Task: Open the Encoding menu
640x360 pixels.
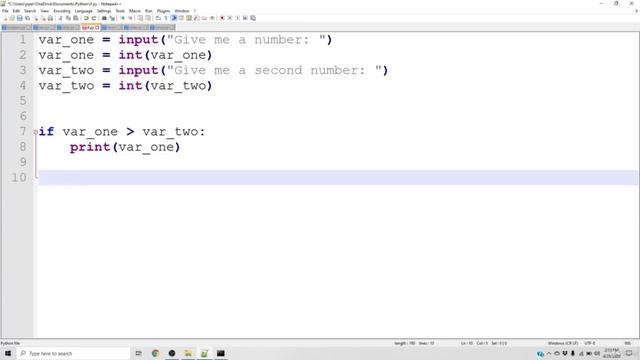Action: click(62, 11)
